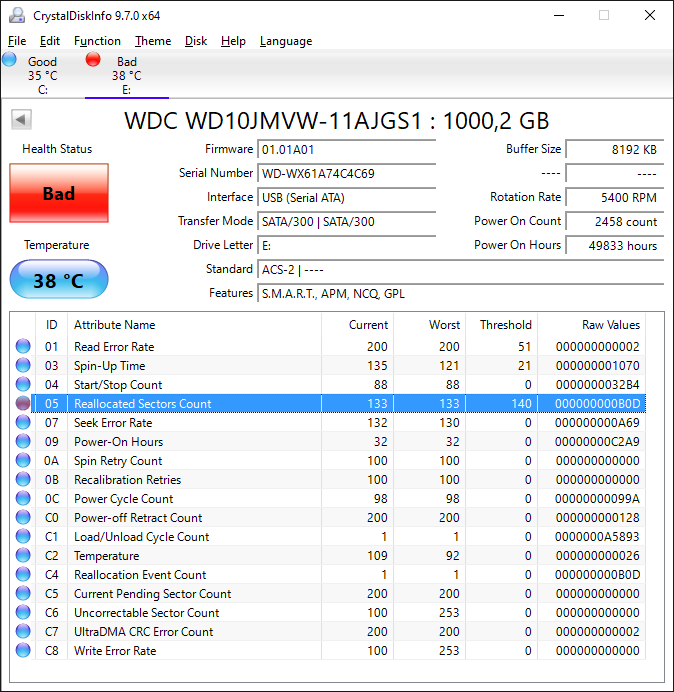This screenshot has height=692, width=674.
Task: Click status orb for Power-off Retract Count
Action: click(23, 517)
